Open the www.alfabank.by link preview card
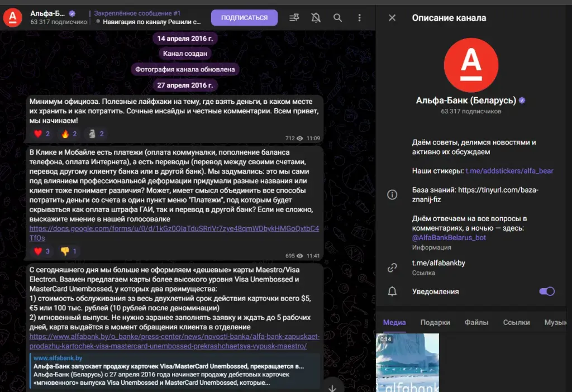572x392 pixels. point(175,370)
